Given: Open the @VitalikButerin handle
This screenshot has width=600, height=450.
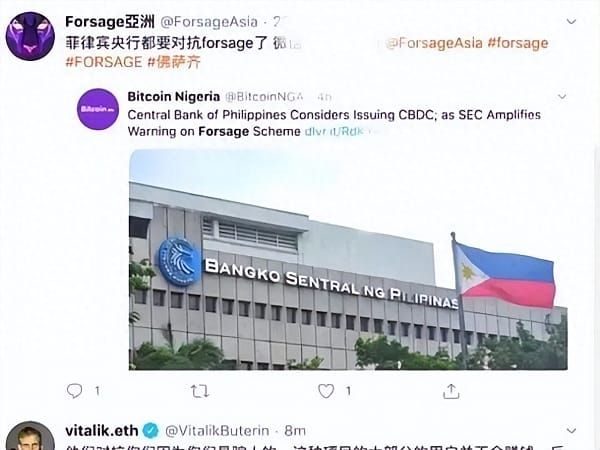Looking at the screenshot, I should 217,431.
